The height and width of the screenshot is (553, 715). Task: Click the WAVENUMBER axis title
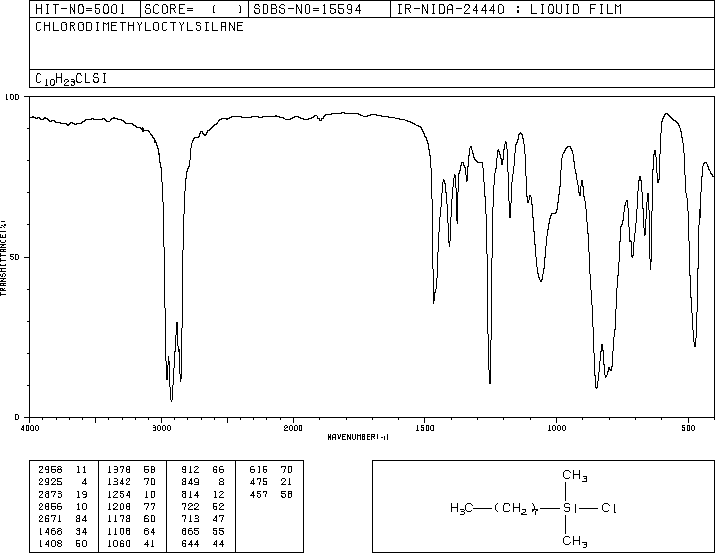pos(358,437)
